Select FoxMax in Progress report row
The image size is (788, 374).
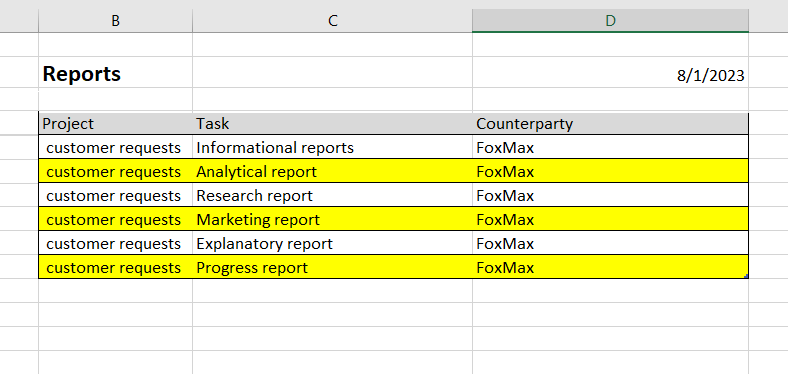[x=610, y=267]
